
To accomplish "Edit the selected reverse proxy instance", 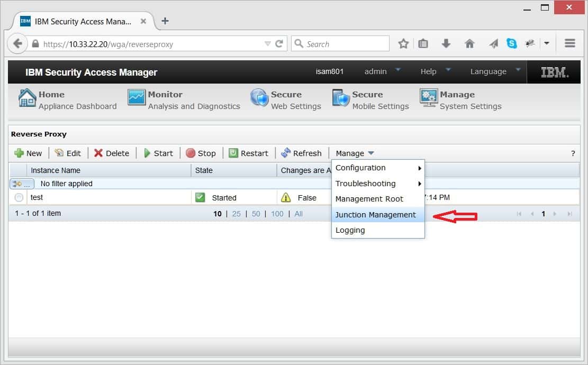I will [68, 153].
